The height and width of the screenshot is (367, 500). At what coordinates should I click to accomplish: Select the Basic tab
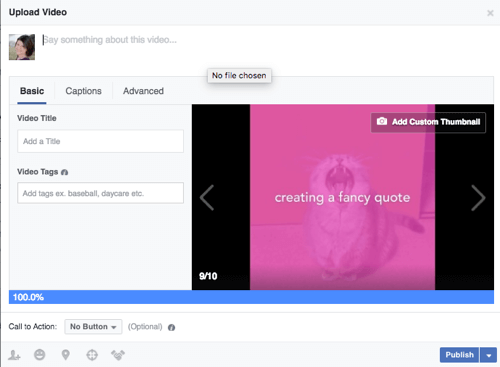32,91
